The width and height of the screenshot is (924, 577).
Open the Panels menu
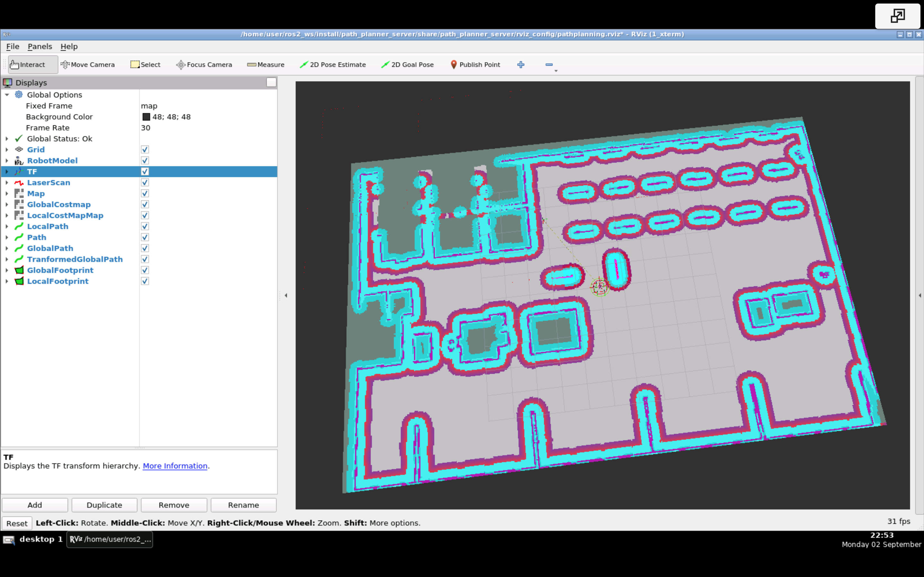(38, 46)
